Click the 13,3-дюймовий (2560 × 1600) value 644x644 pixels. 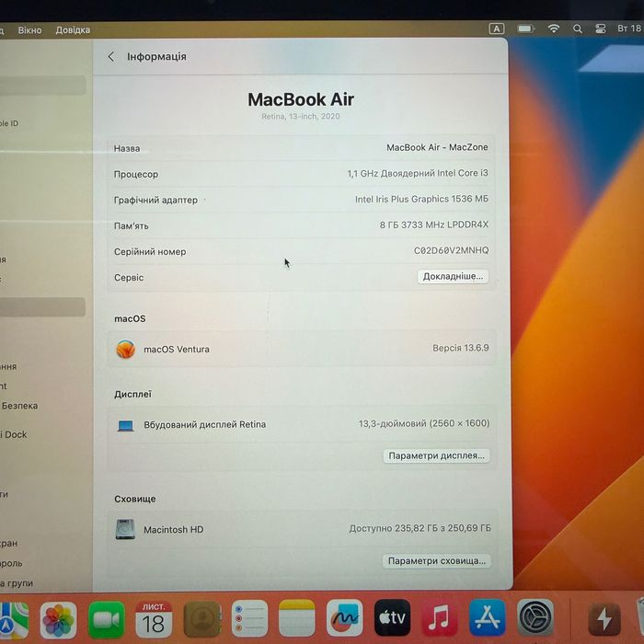[x=424, y=423]
